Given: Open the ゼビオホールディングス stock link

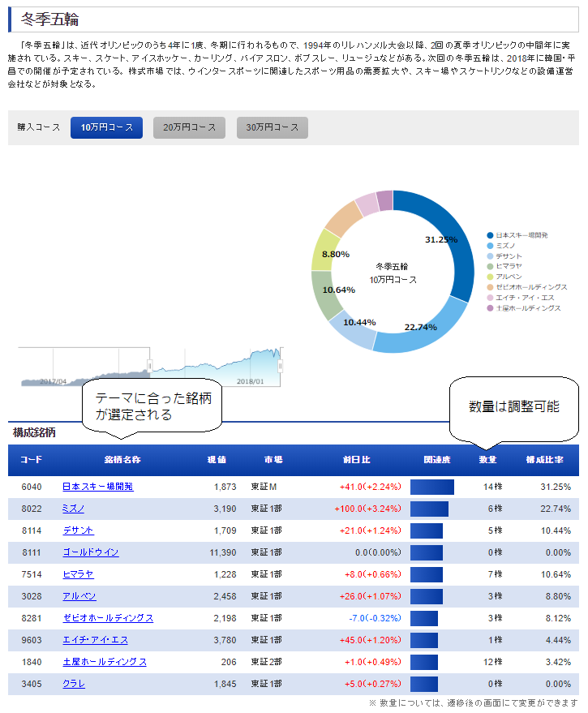Looking at the screenshot, I should pyautogui.click(x=108, y=618).
